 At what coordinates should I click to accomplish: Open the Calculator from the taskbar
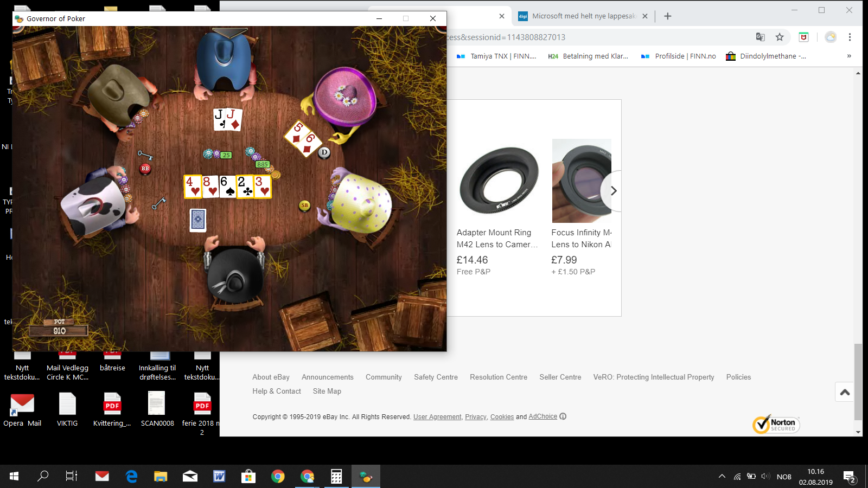pos(336,476)
